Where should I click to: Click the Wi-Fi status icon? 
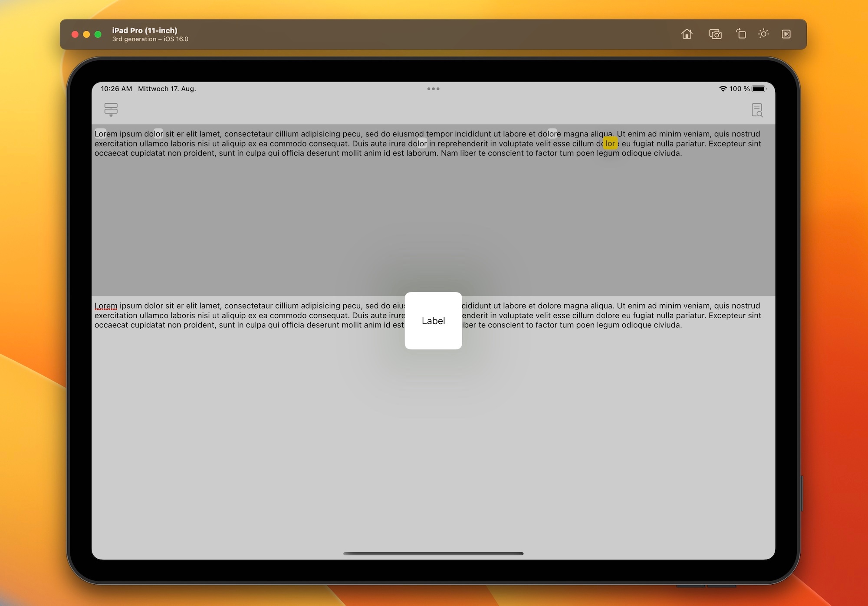tap(723, 89)
